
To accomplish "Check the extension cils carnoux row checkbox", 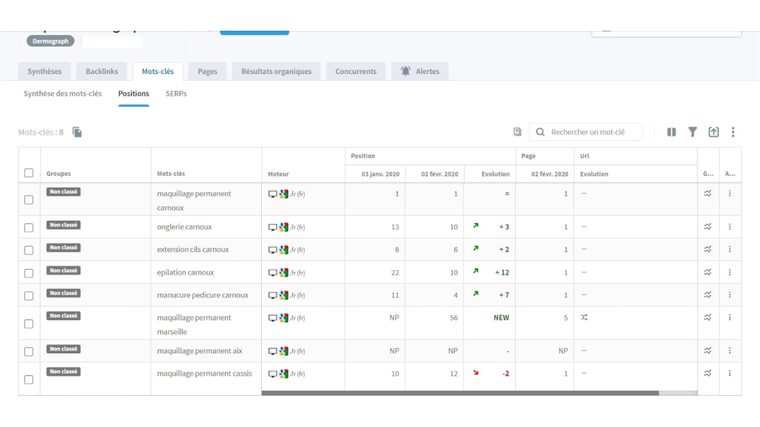I will coord(29,250).
